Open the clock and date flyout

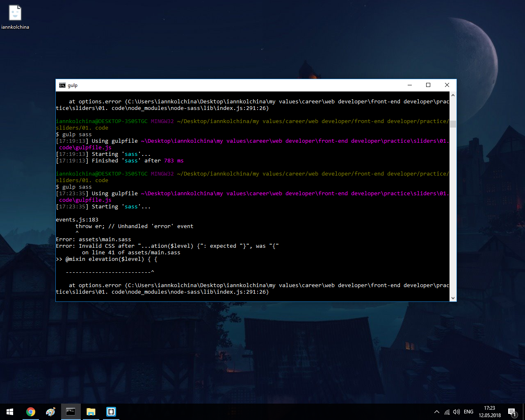[490, 412]
